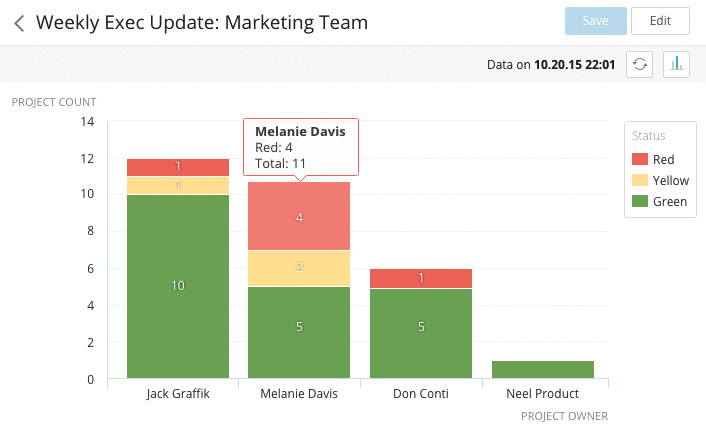Toggle Yellow status in the legend
The width and height of the screenshot is (706, 432).
pos(660,181)
